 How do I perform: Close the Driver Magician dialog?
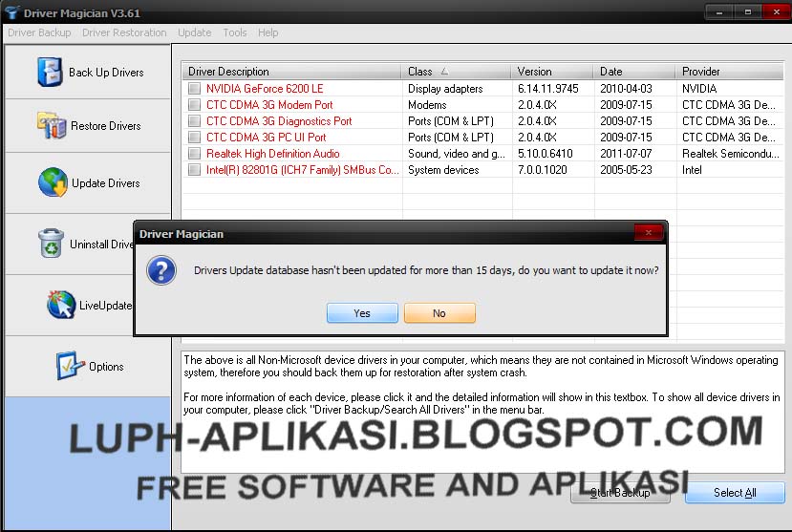pyautogui.click(x=648, y=232)
